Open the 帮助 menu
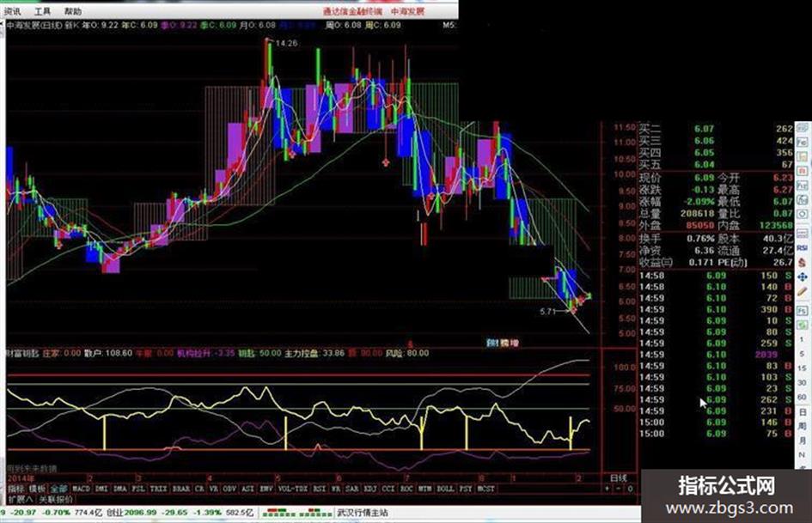The image size is (812, 523). (73, 11)
